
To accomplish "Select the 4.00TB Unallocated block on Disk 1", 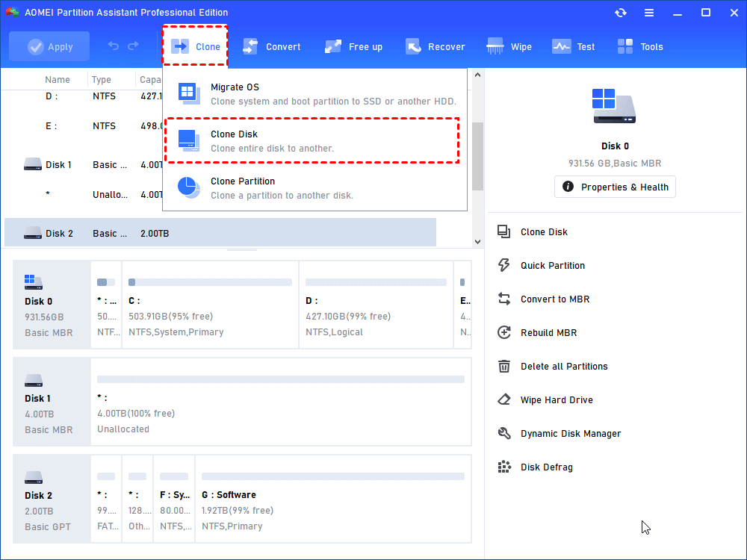I will click(x=281, y=402).
